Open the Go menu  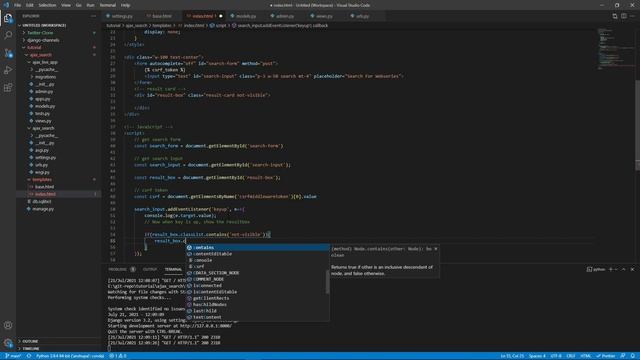[79, 5]
